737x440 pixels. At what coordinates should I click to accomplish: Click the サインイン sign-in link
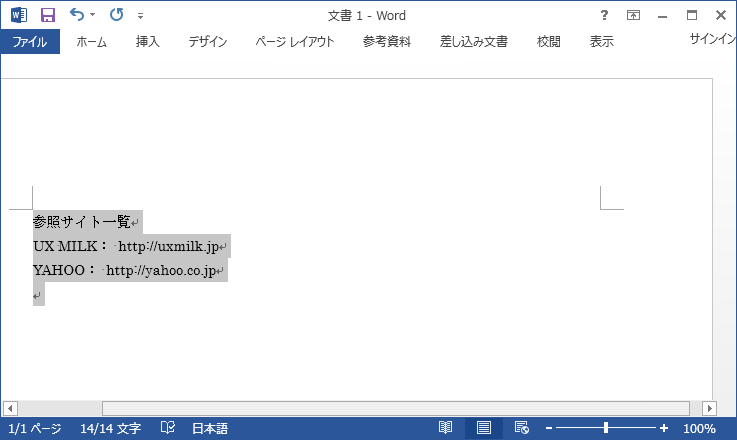point(712,39)
